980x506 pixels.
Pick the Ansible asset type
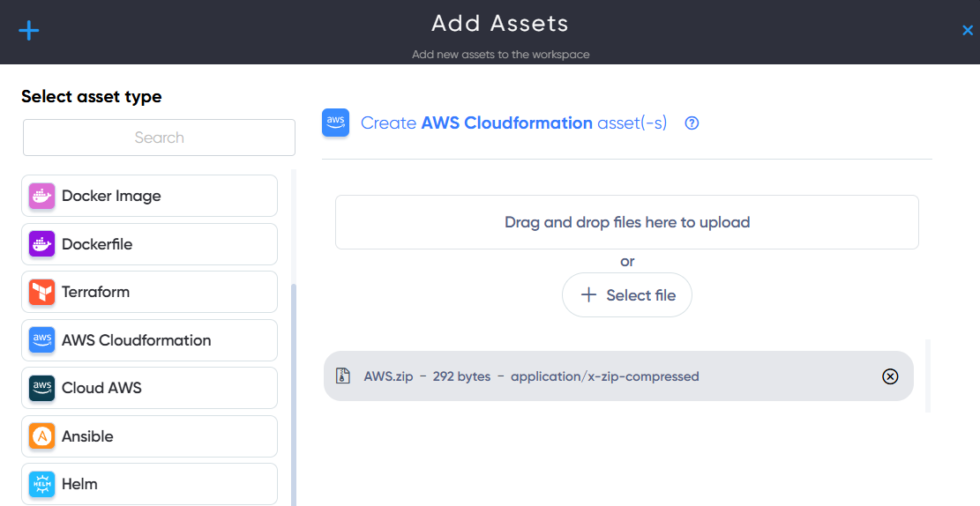(x=149, y=436)
